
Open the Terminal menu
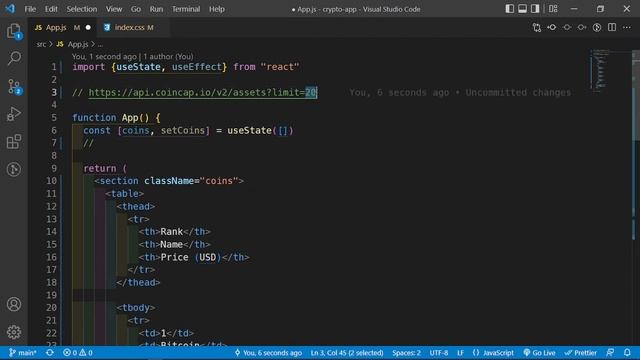tap(186, 9)
